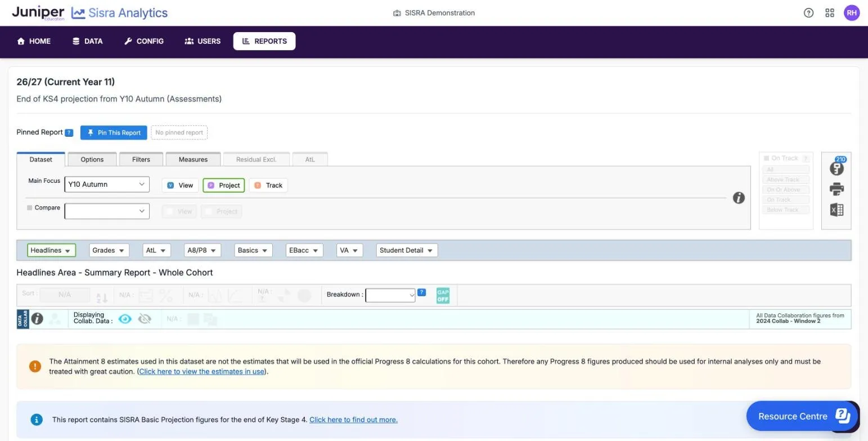The height and width of the screenshot is (441, 868).
Task: Click the Breakdown help question icon
Action: pos(422,292)
